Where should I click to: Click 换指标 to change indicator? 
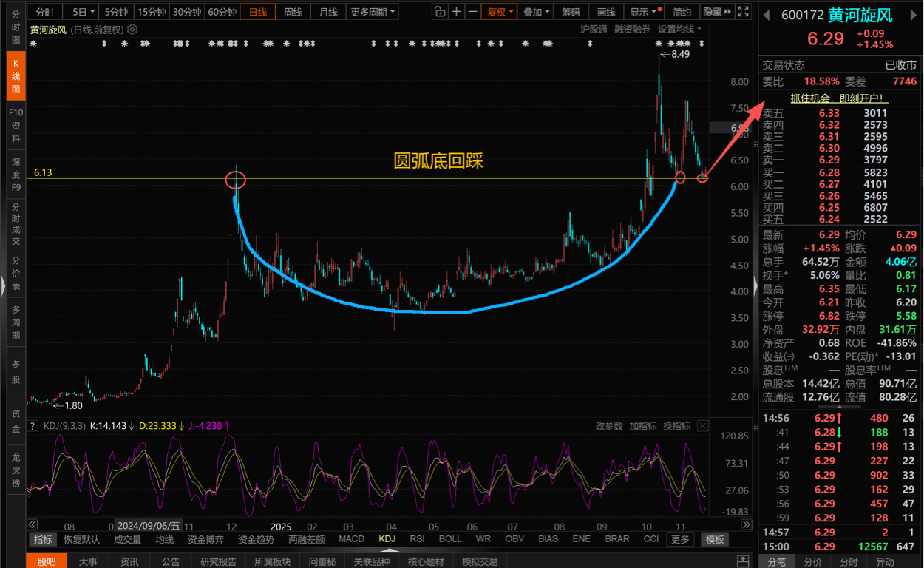tap(676, 426)
